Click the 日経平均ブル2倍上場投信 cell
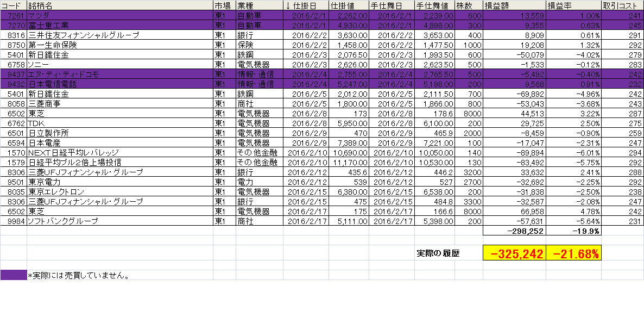The height and width of the screenshot is (329, 644). point(120,163)
